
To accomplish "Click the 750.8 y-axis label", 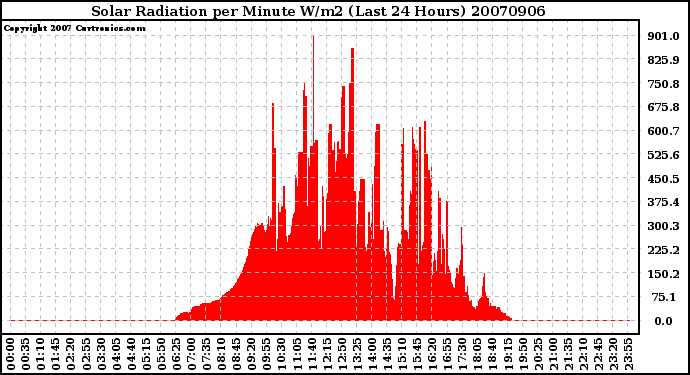I will (x=663, y=84).
